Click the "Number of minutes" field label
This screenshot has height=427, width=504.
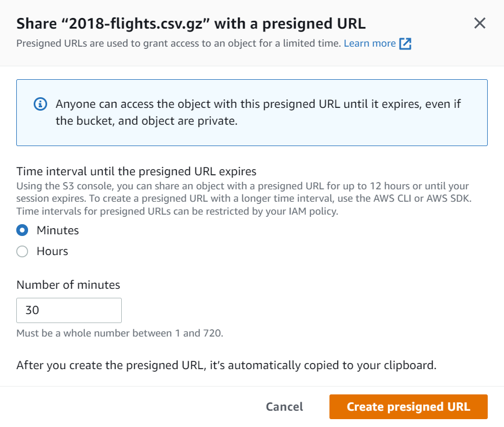pyautogui.click(x=68, y=285)
